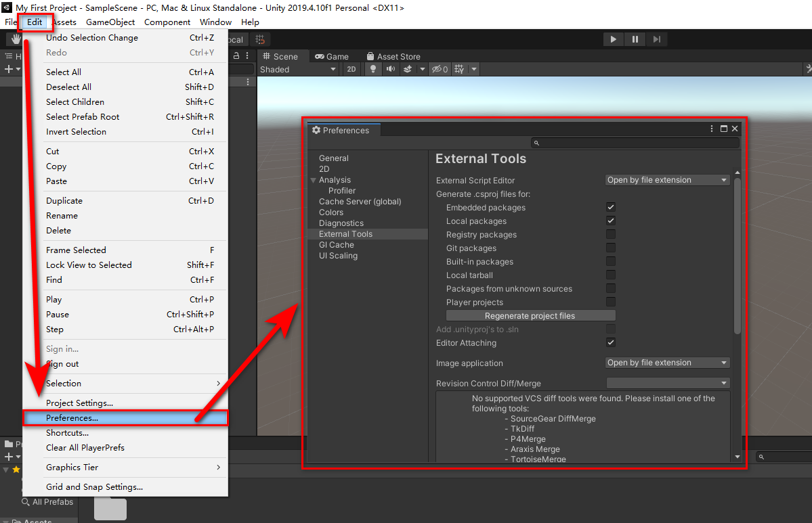Select UI Scaling in Preferences sidebar
Screen dimensions: 812x523
pyautogui.click(x=338, y=256)
